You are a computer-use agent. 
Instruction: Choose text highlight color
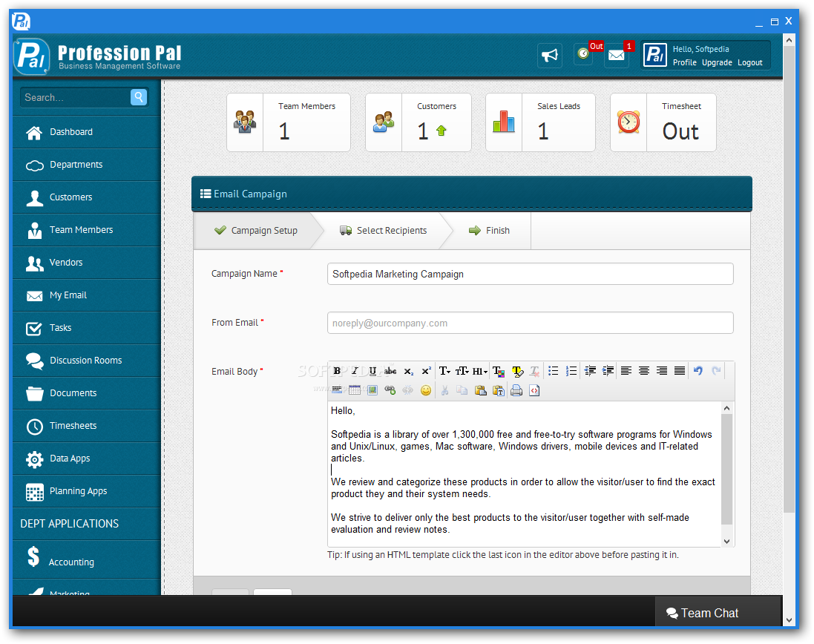click(x=517, y=371)
